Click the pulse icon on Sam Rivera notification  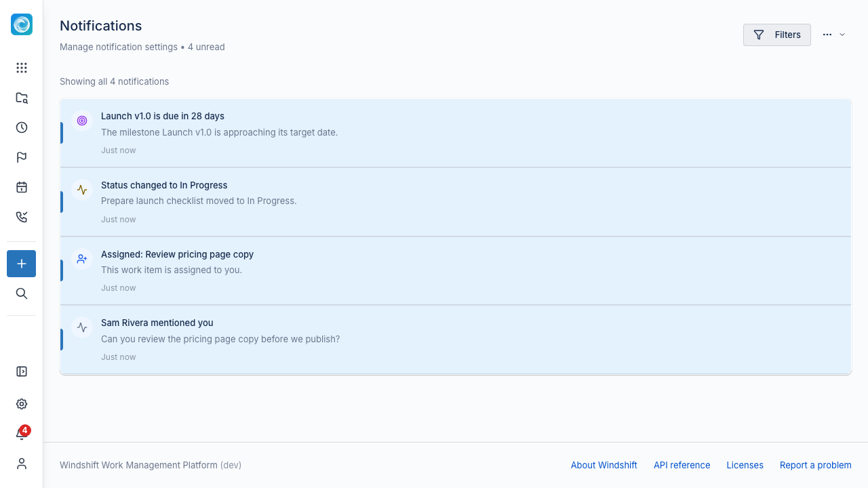[x=82, y=327]
